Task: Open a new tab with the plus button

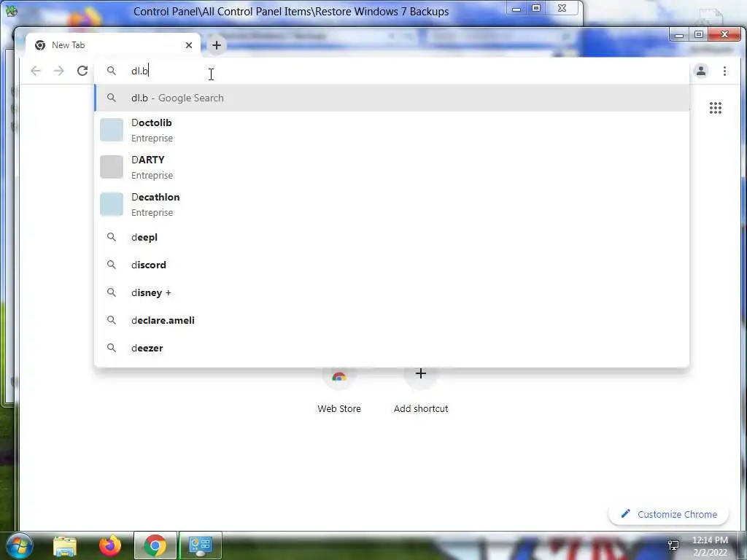Action: pyautogui.click(x=216, y=44)
